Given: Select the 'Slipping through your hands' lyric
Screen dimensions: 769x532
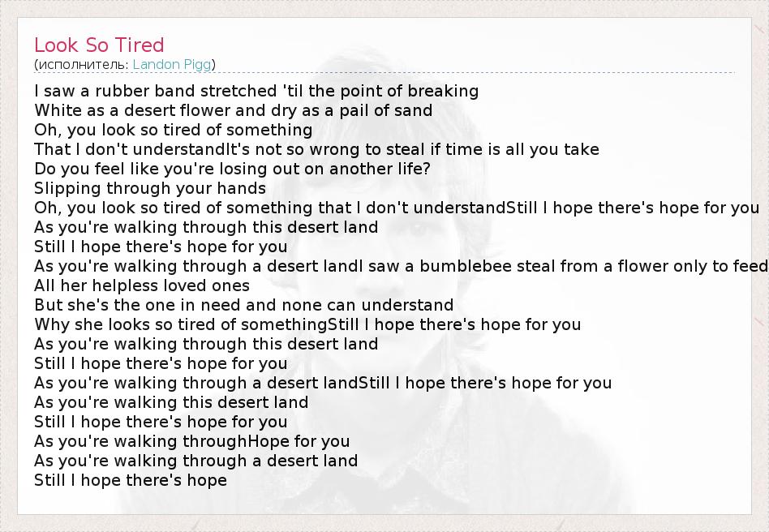Looking at the screenshot, I should 150,188.
